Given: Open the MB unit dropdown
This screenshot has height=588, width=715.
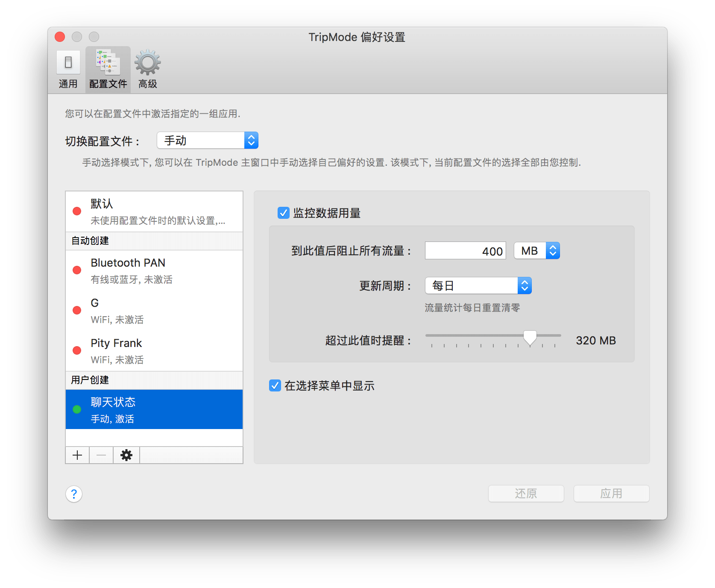Looking at the screenshot, I should (x=537, y=251).
